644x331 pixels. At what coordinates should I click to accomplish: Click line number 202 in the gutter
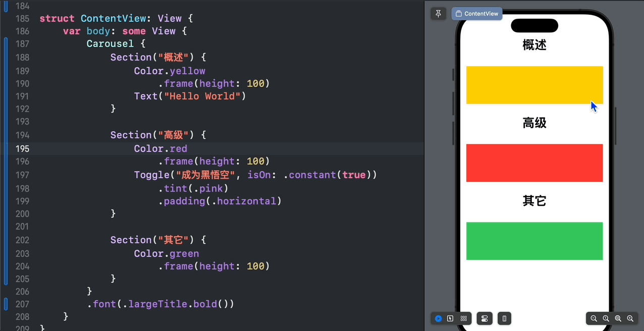(23, 240)
